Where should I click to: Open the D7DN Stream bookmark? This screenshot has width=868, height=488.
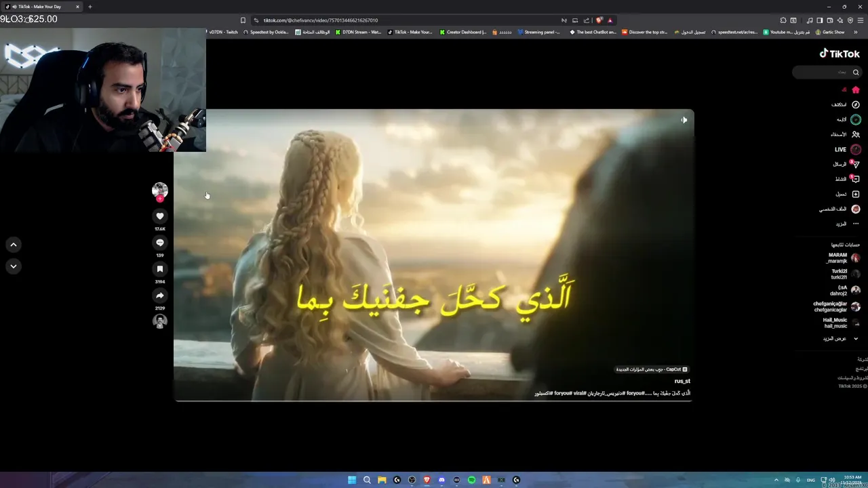tap(358, 32)
